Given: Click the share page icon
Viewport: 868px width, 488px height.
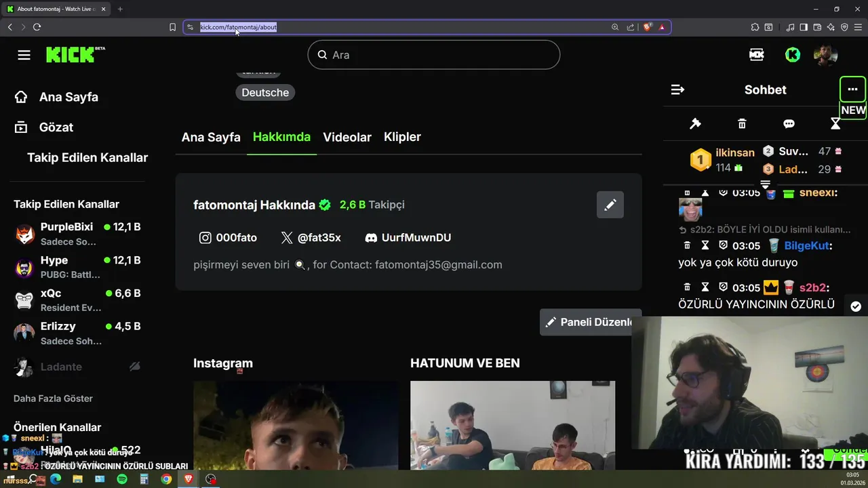Looking at the screenshot, I should pos(631,27).
